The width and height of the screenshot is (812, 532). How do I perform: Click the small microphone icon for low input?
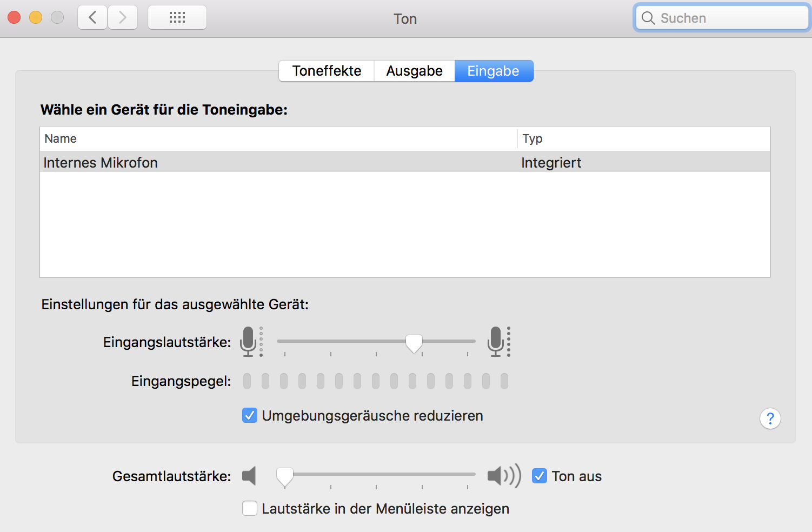coord(249,341)
